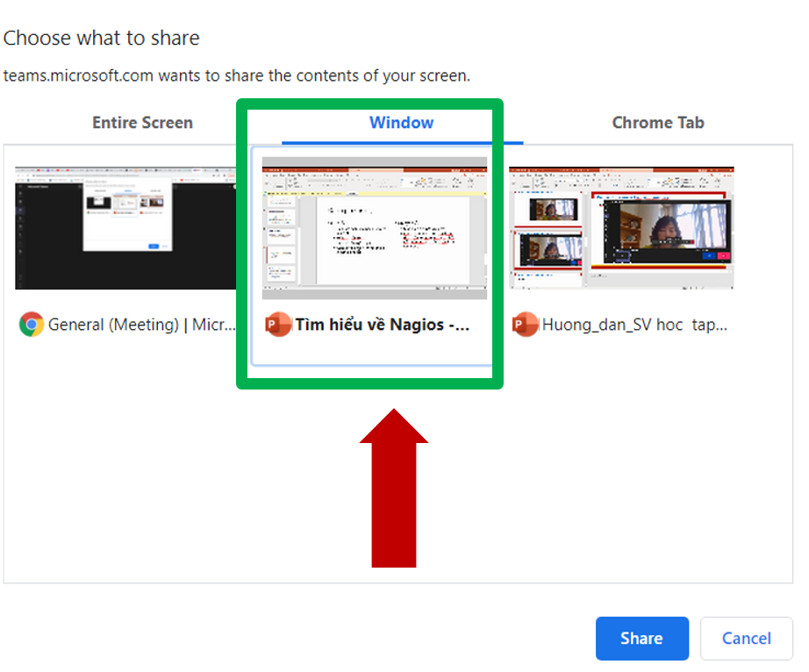Select the Window tab
Screen dimensions: 809x672
click(x=401, y=123)
